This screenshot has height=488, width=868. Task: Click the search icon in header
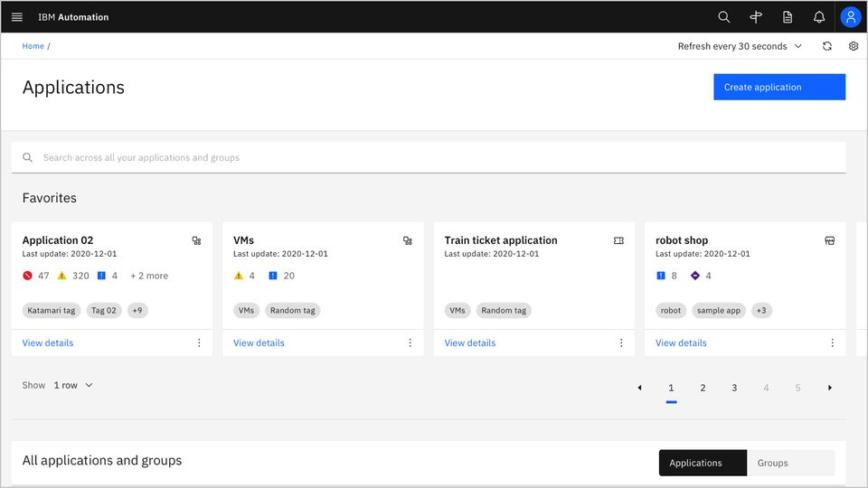[723, 17]
